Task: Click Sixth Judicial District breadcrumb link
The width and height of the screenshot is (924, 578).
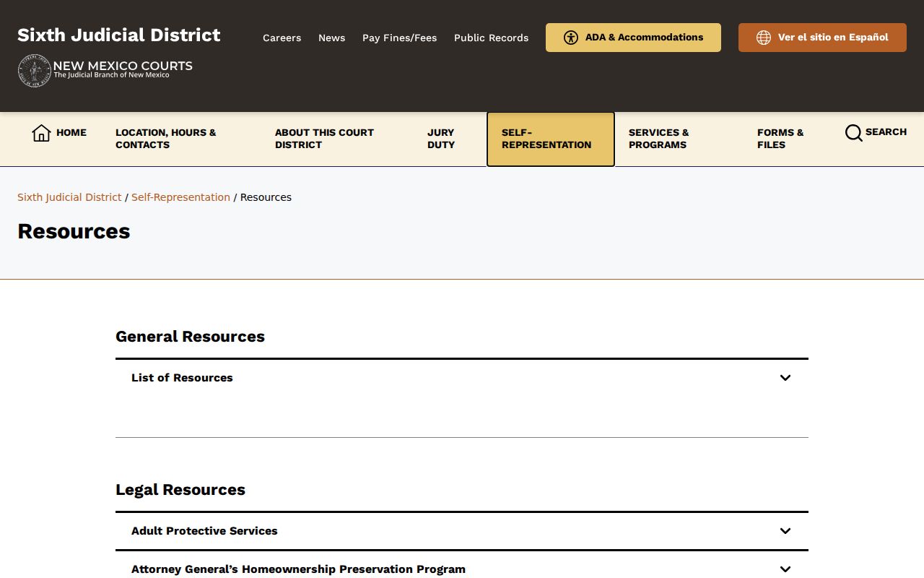Action: pyautogui.click(x=69, y=197)
